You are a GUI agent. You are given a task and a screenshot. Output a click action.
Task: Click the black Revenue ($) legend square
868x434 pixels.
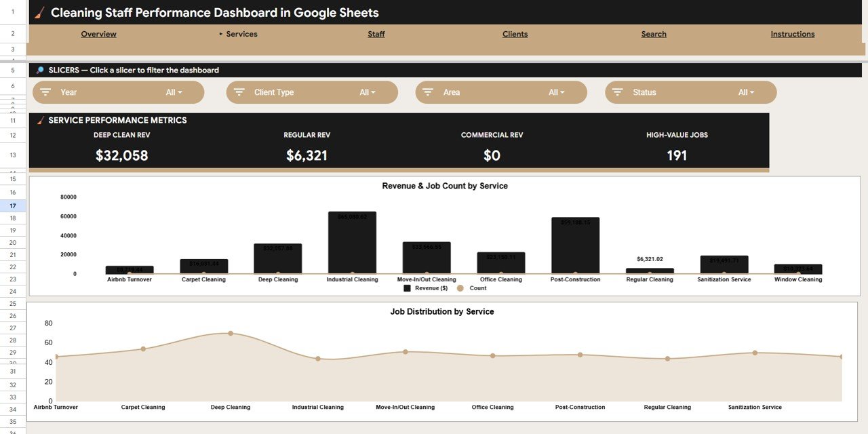pos(407,288)
